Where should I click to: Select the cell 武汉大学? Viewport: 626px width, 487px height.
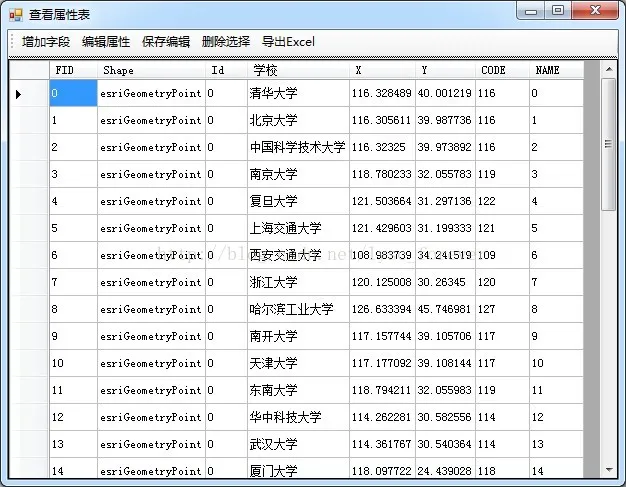pos(298,444)
